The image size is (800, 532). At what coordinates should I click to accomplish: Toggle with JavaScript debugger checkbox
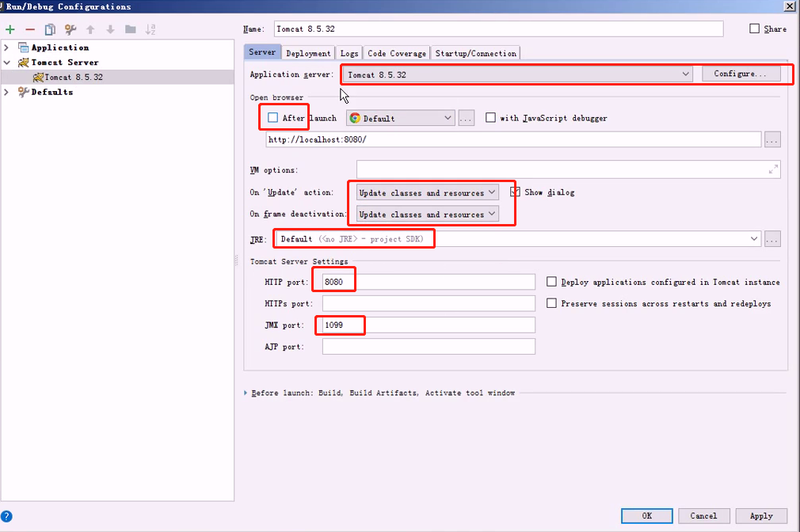[x=490, y=118]
